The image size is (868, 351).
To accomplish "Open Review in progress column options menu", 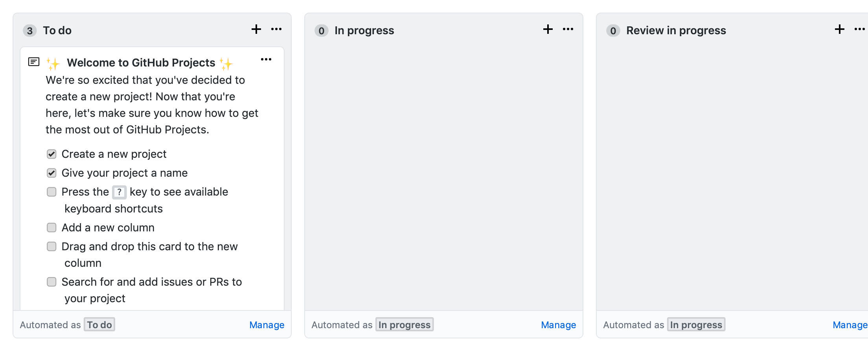I will coord(860,29).
